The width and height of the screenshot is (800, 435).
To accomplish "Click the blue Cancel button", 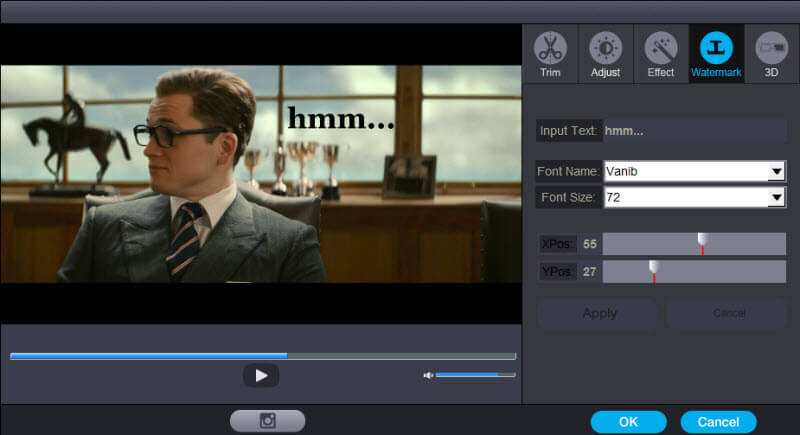I will click(718, 422).
